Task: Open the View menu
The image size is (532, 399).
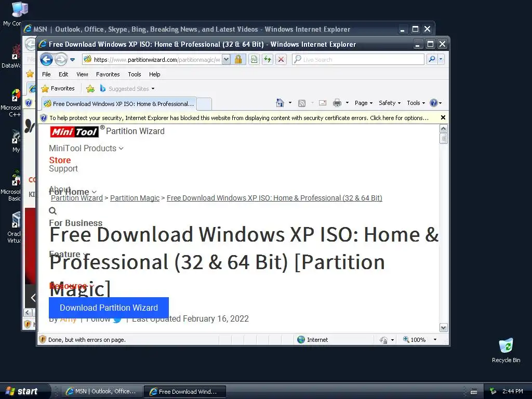Action: point(82,74)
